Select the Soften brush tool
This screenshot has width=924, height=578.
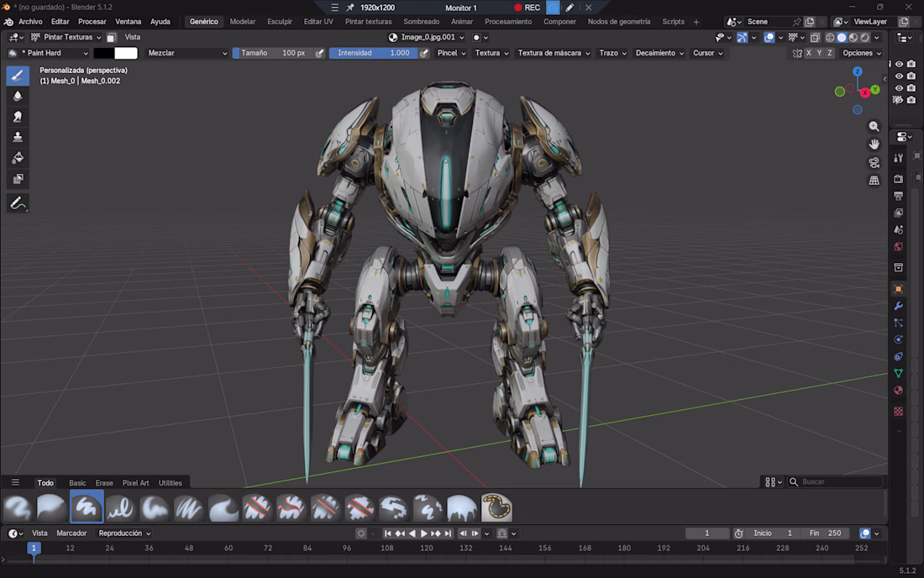pyautogui.click(x=18, y=96)
